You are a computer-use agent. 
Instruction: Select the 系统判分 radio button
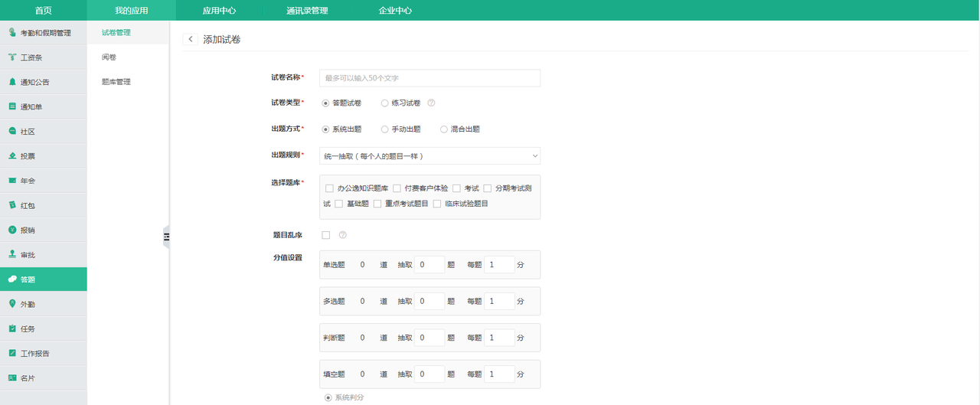click(328, 397)
